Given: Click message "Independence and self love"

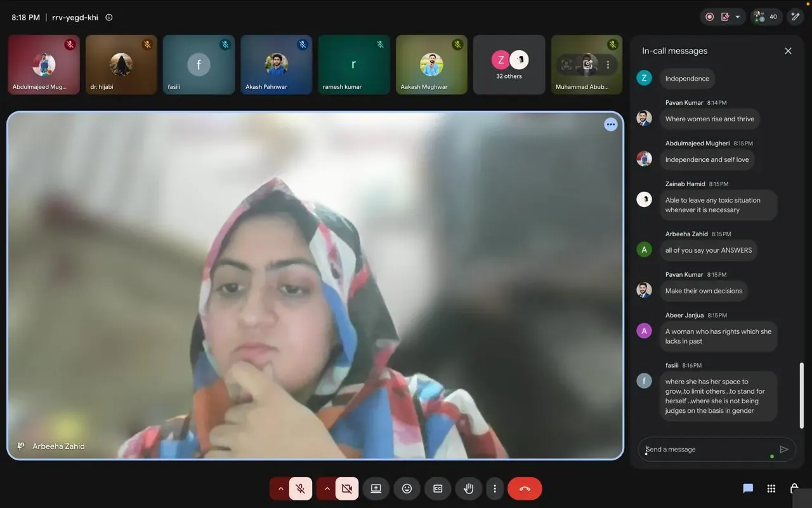Looking at the screenshot, I should [707, 159].
